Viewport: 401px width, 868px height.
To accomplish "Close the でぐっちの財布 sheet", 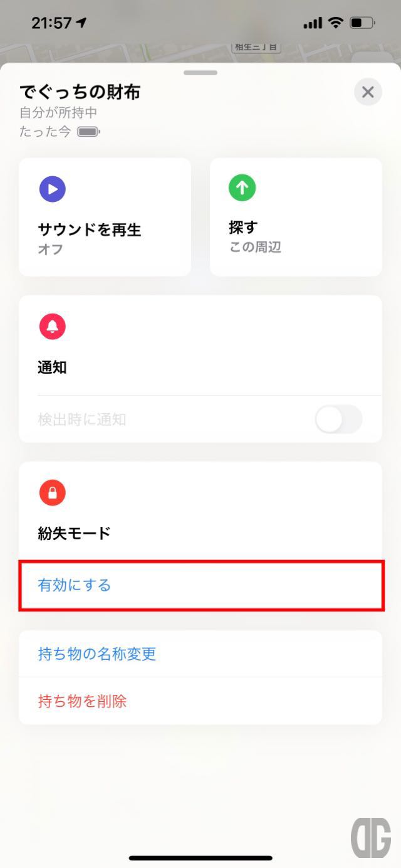I will pyautogui.click(x=368, y=93).
